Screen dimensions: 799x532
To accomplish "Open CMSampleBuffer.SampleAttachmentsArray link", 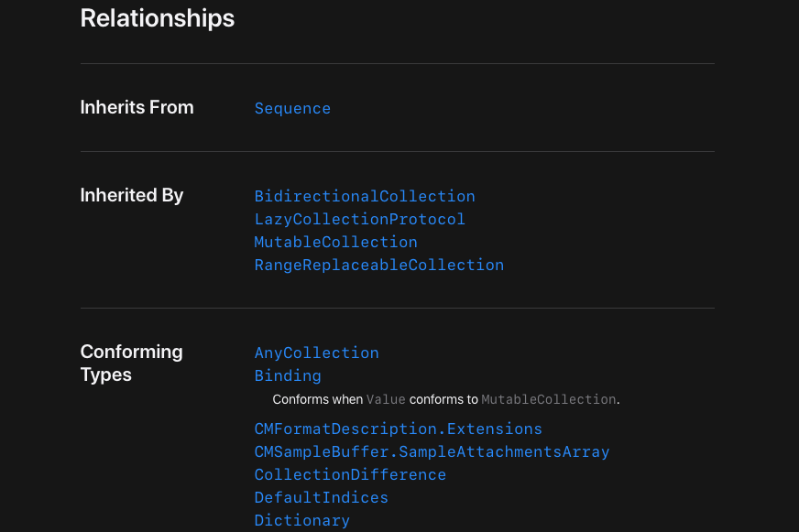I will (432, 451).
